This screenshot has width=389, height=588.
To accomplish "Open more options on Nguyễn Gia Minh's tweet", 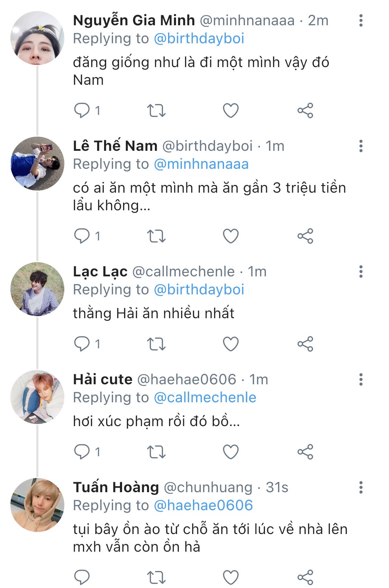I will [x=361, y=21].
